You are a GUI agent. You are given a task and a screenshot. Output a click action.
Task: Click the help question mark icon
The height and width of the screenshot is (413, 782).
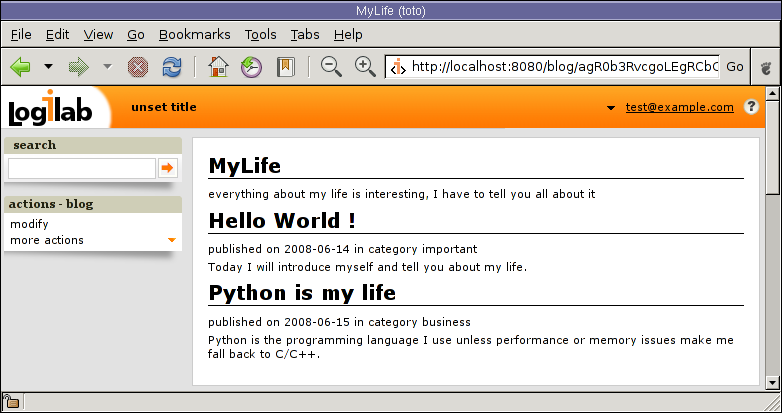point(752,107)
